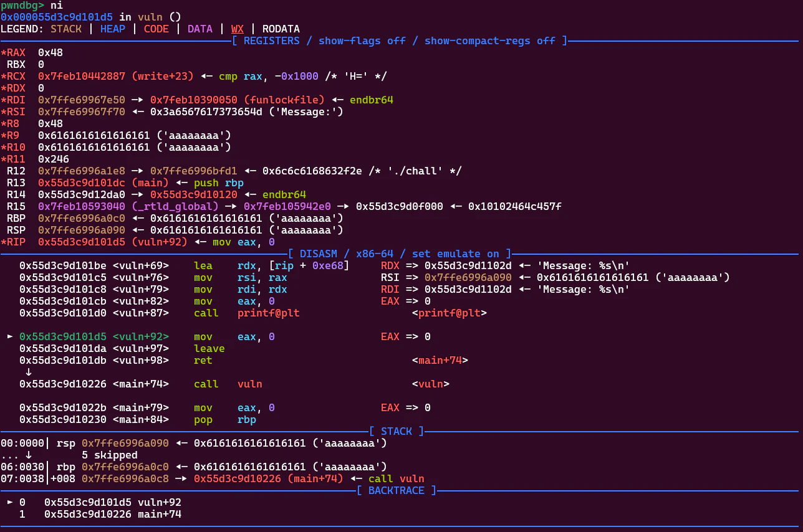Click the <printf@plt> annotation on the right

click(x=449, y=313)
